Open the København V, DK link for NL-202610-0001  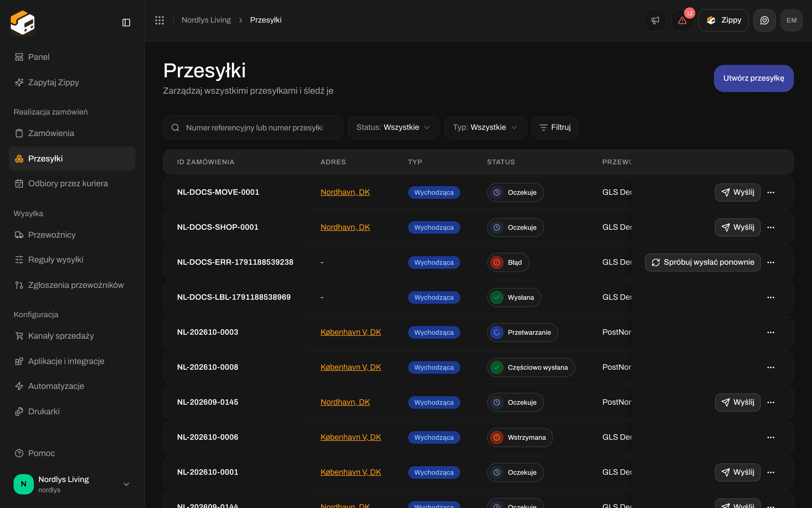[351, 472]
